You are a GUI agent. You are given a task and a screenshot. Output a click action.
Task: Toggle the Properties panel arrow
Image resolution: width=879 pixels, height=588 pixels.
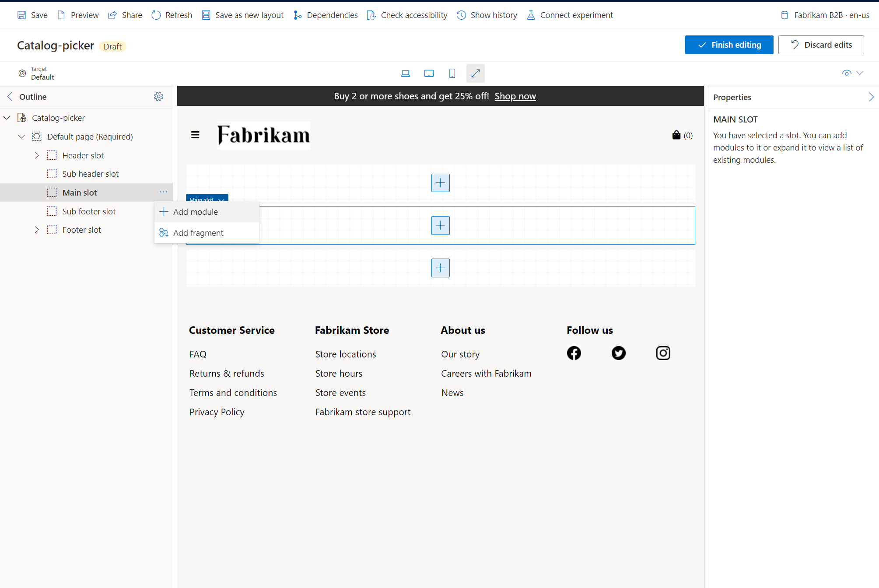tap(871, 96)
